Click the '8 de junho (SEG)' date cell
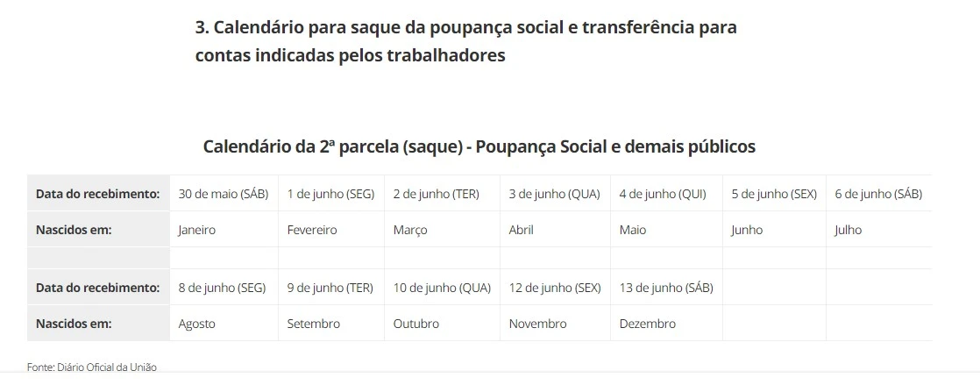Viewport: 980px width, 385px height. tap(222, 288)
